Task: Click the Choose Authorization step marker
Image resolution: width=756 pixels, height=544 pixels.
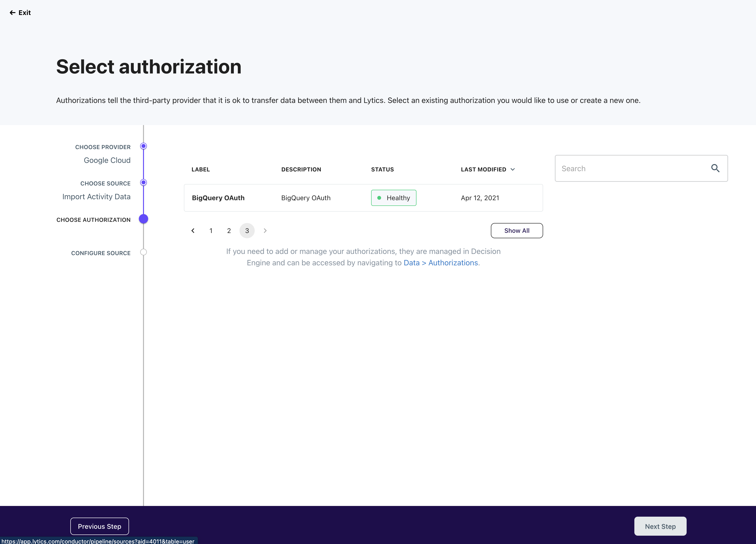Action: coord(143,219)
